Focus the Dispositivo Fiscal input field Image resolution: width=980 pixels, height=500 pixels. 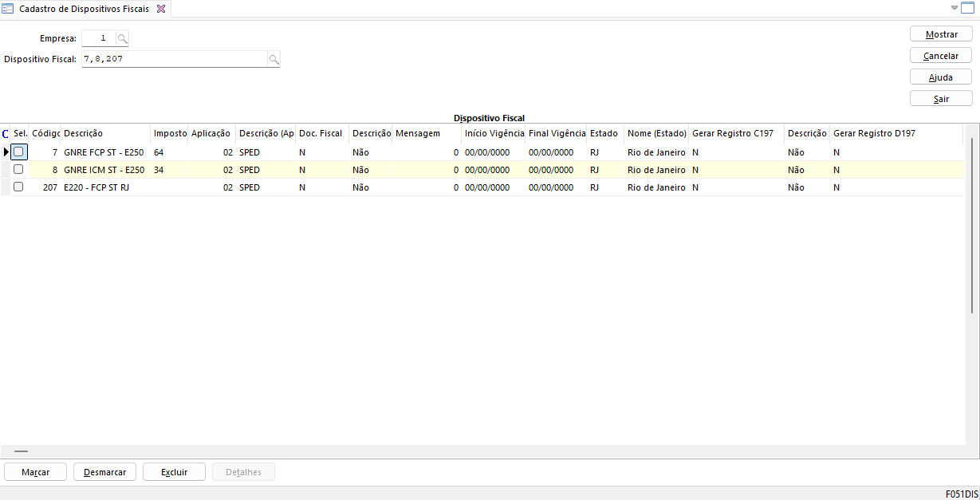click(175, 59)
